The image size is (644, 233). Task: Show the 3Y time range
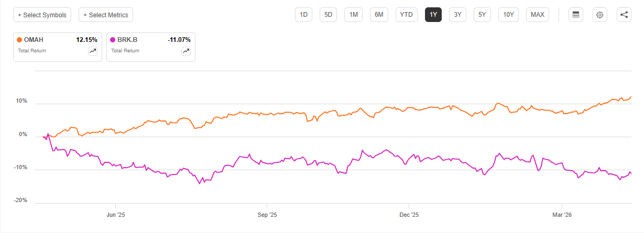point(457,15)
